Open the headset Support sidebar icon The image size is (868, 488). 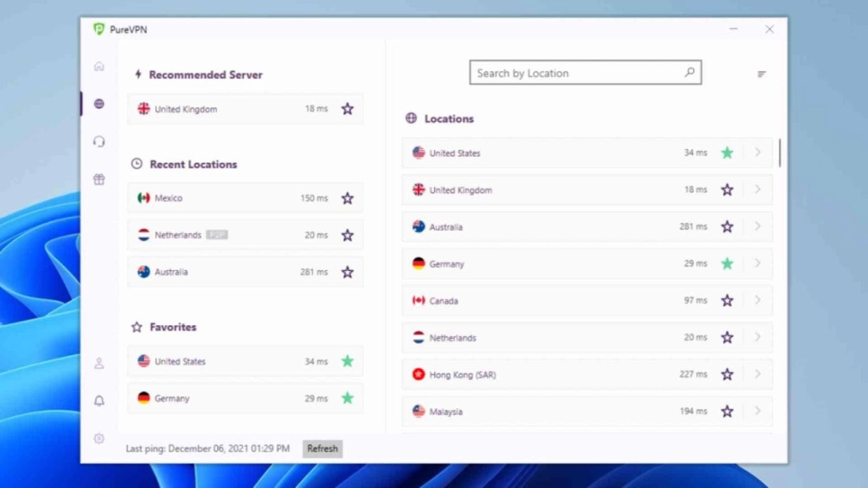pyautogui.click(x=99, y=141)
